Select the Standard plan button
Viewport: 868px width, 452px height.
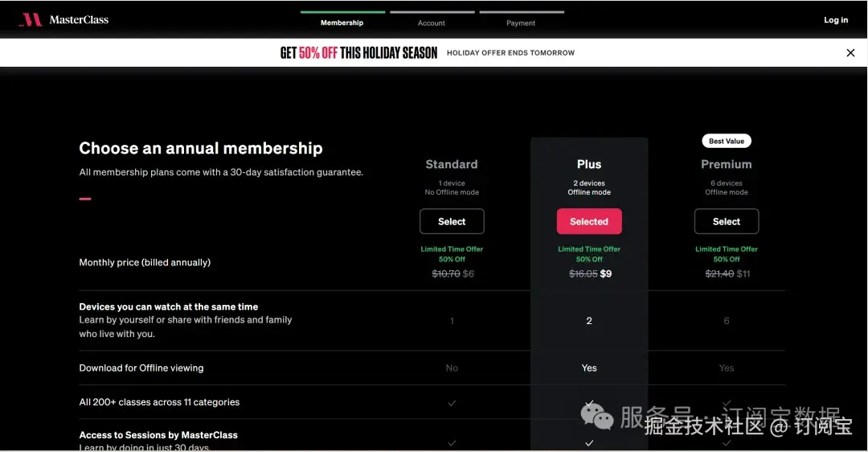(452, 221)
